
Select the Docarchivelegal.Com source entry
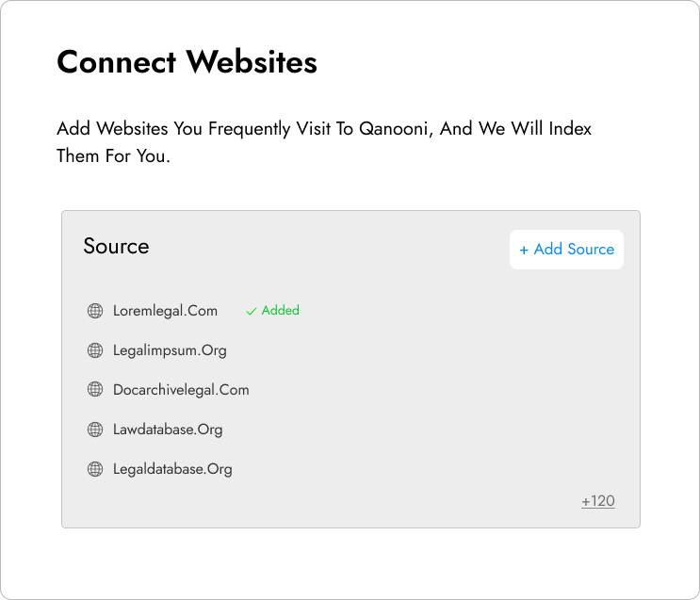[181, 390]
